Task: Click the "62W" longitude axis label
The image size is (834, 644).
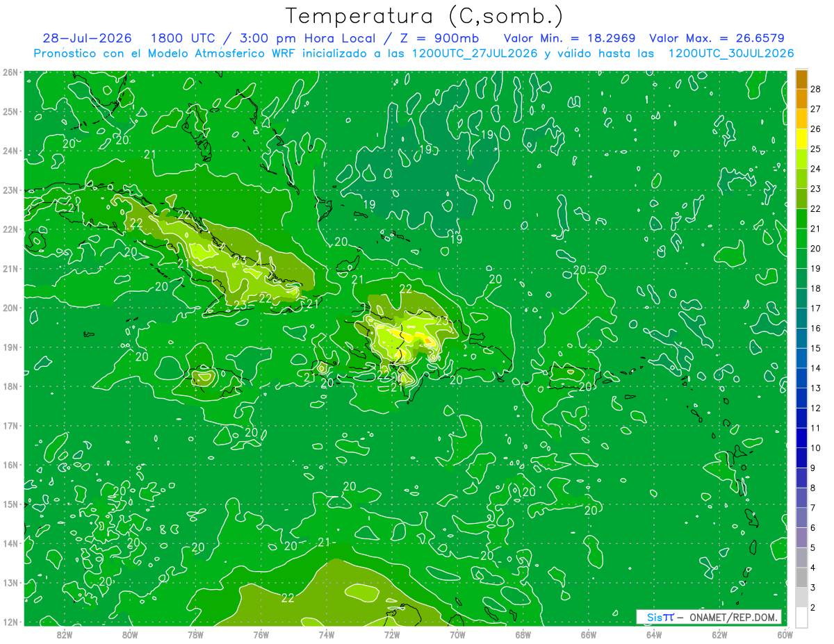Action: pyautogui.click(x=719, y=634)
